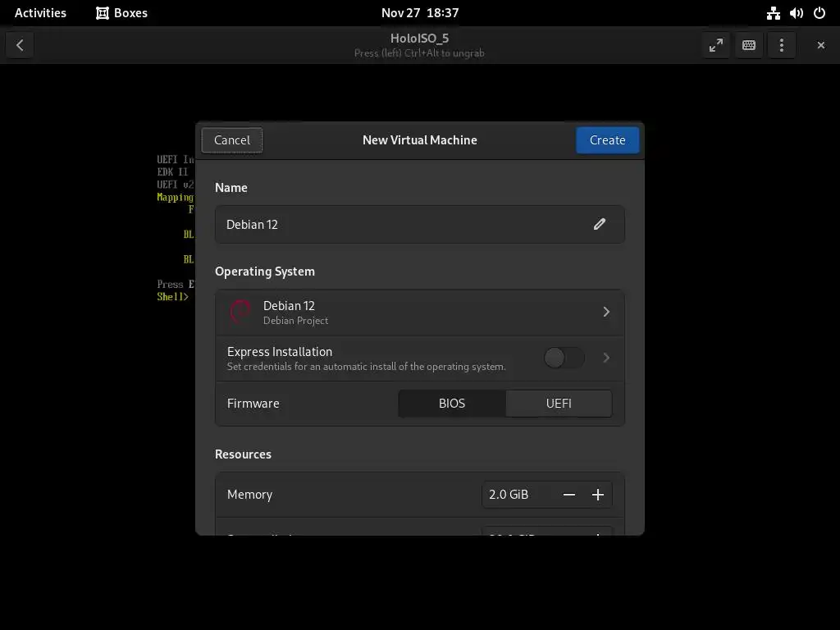
Task: Click the Resources section heading
Action: click(243, 454)
